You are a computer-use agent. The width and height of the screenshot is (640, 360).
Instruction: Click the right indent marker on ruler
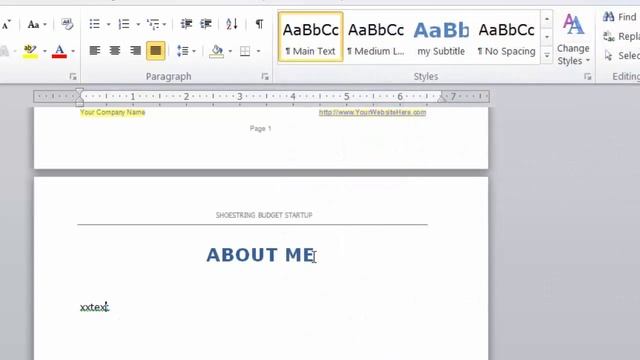441,98
